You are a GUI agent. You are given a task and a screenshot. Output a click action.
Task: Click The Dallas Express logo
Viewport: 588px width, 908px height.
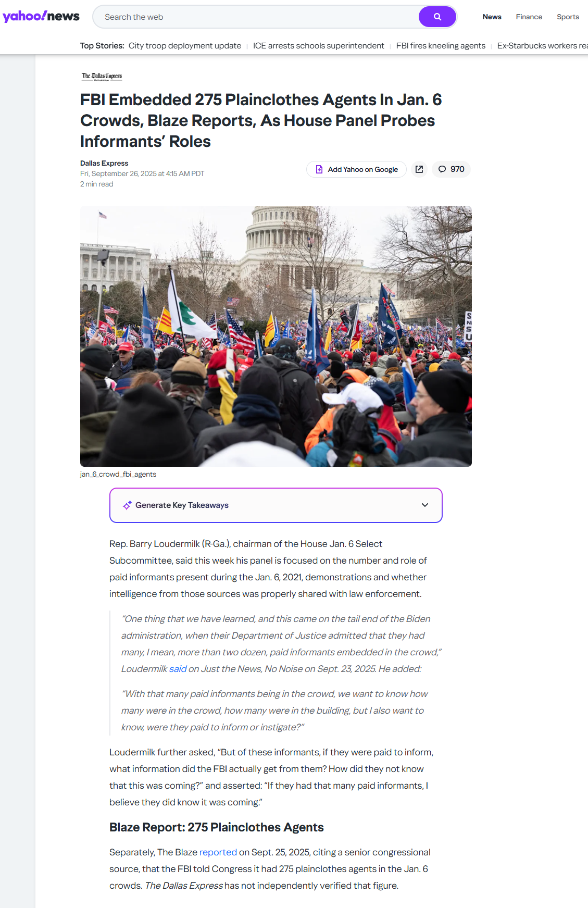click(x=102, y=77)
